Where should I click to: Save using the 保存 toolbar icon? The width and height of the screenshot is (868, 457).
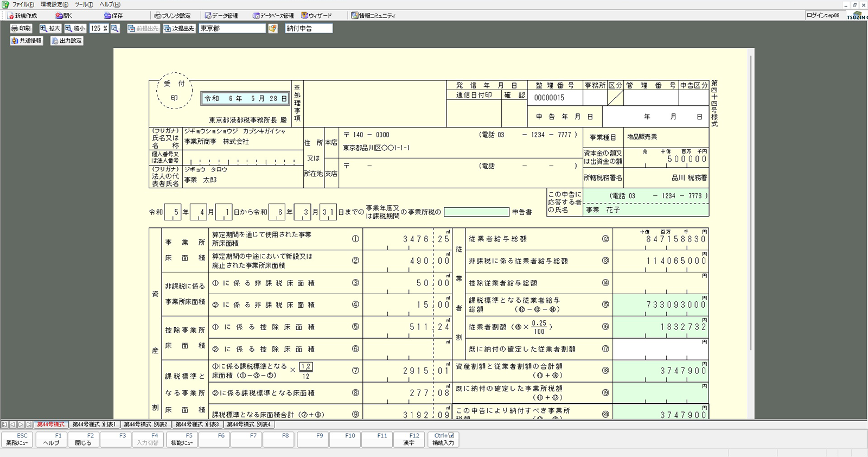(113, 16)
